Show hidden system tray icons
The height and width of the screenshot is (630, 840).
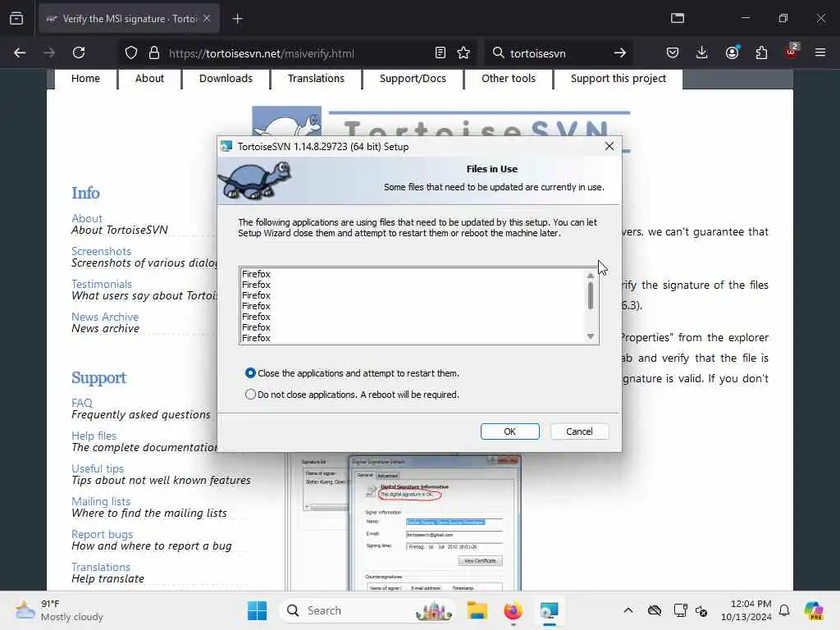click(x=628, y=610)
